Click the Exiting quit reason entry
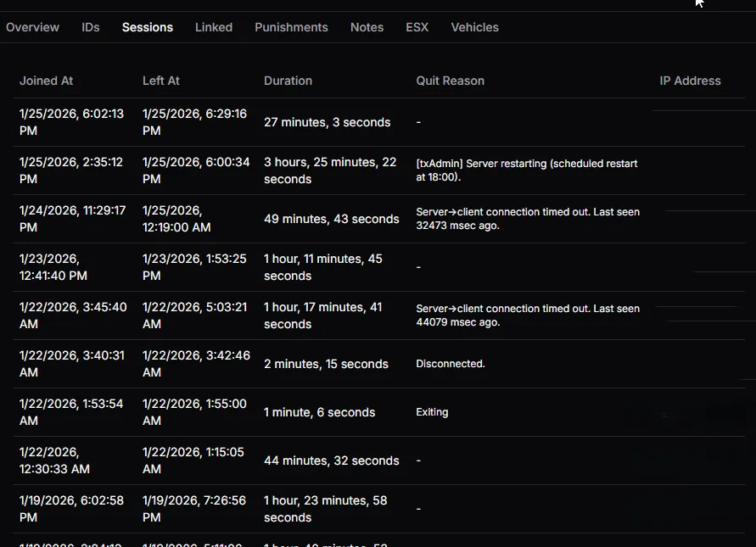The height and width of the screenshot is (547, 756). [x=432, y=411]
